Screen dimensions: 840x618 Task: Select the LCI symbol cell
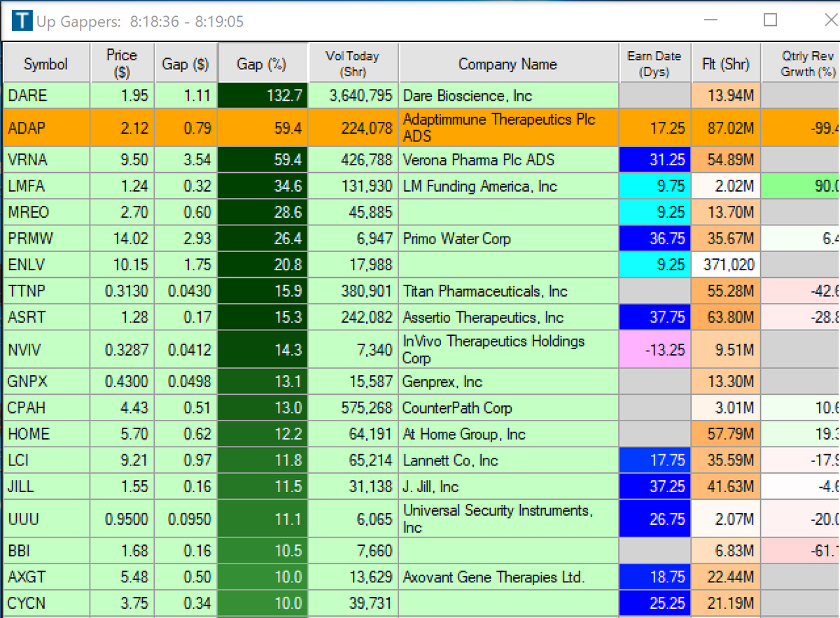pyautogui.click(x=47, y=461)
